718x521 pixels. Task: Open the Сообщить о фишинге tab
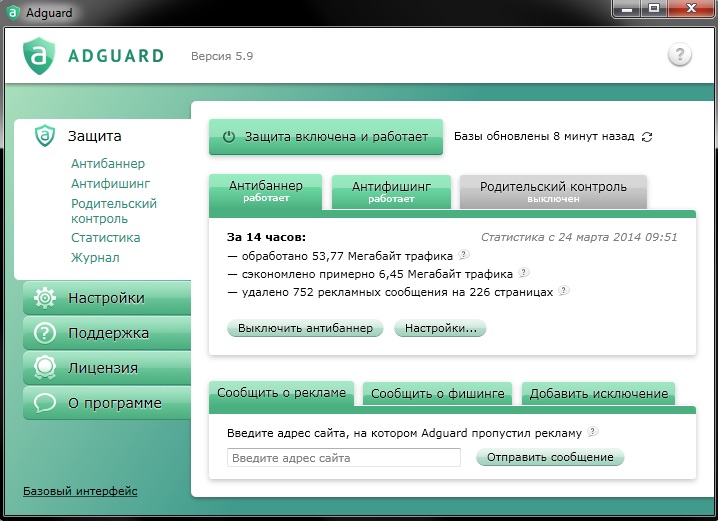coord(437,394)
